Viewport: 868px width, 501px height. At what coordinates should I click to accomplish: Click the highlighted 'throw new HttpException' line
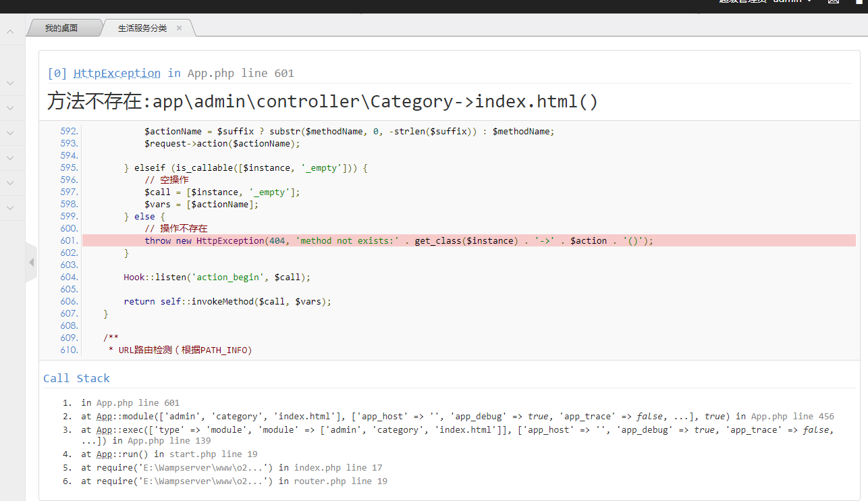tap(469, 240)
